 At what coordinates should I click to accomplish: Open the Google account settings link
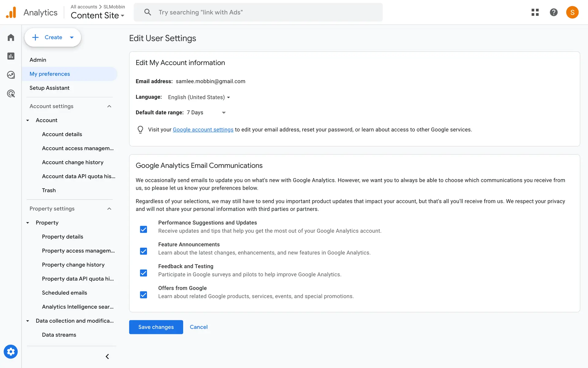click(203, 130)
